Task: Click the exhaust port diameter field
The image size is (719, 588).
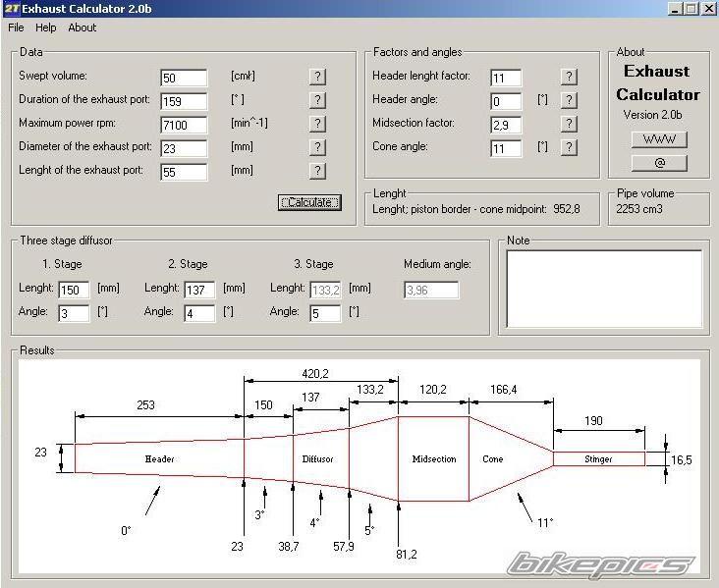Action: [184, 148]
